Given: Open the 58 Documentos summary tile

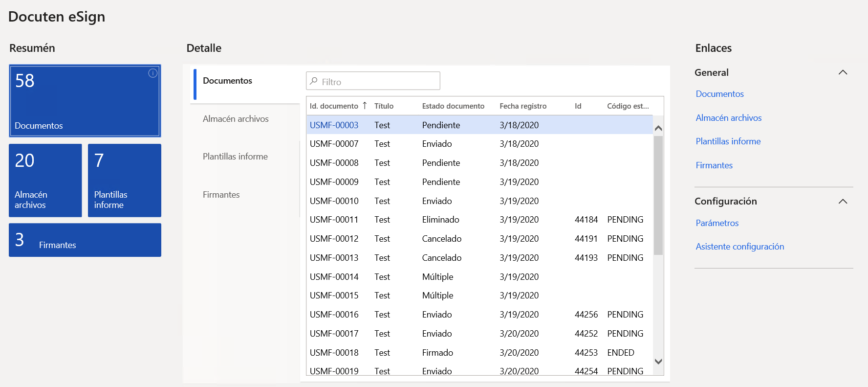Looking at the screenshot, I should pyautogui.click(x=85, y=101).
